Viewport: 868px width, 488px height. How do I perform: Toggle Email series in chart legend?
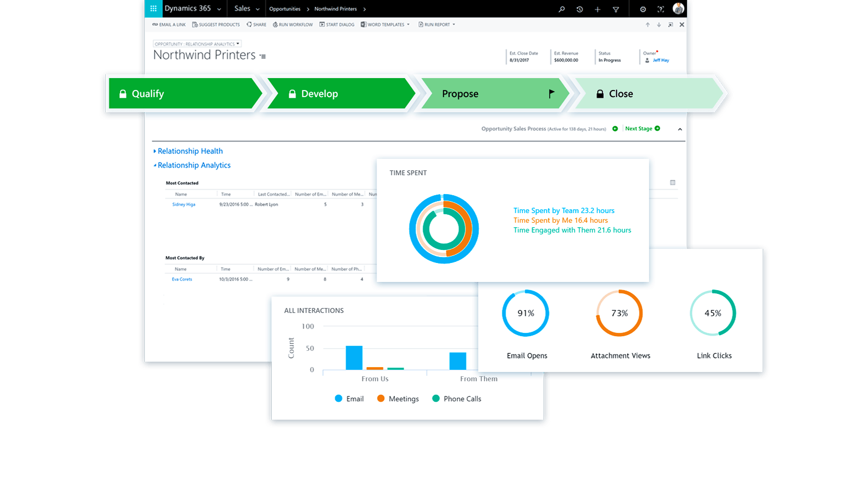pos(349,399)
